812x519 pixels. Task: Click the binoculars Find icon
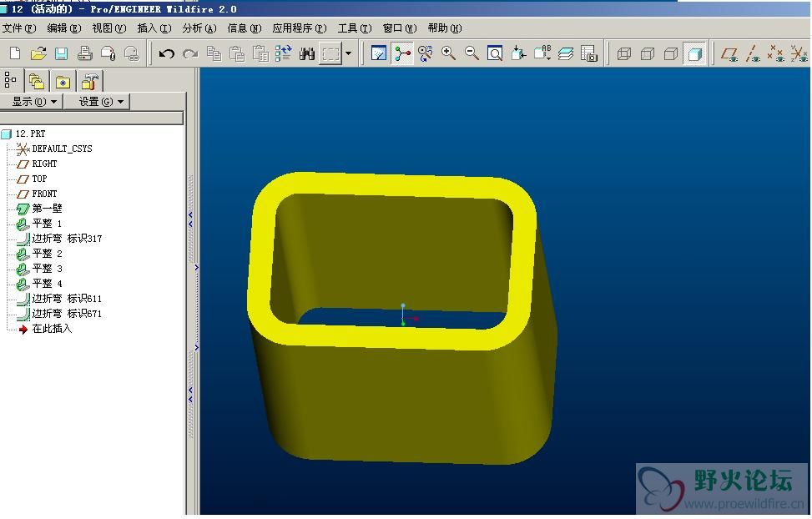306,53
